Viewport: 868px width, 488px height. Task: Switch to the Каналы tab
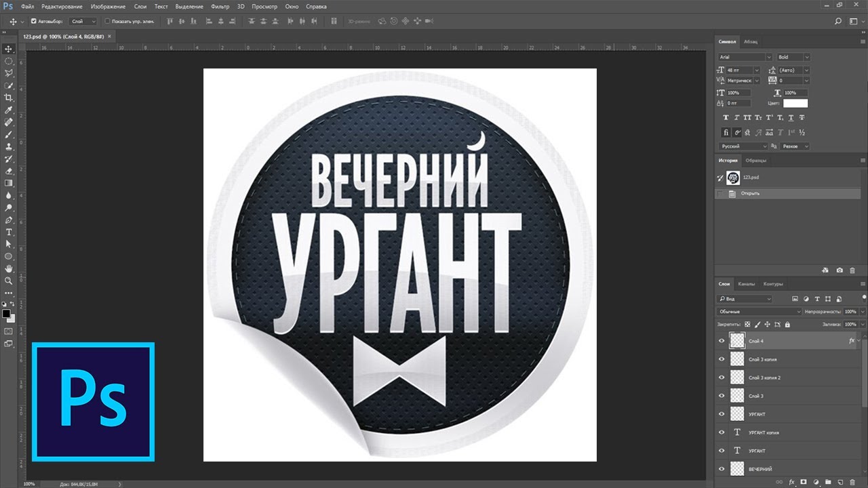point(746,284)
